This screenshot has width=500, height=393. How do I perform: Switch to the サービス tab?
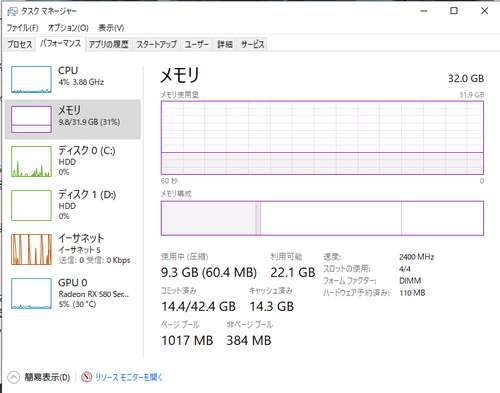pos(252,44)
